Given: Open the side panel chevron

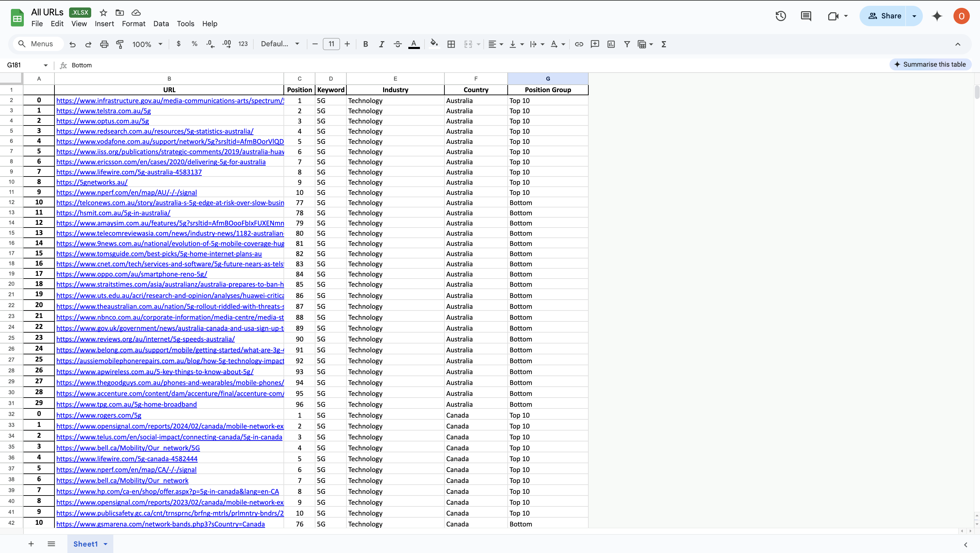Looking at the screenshot, I should coord(966,544).
